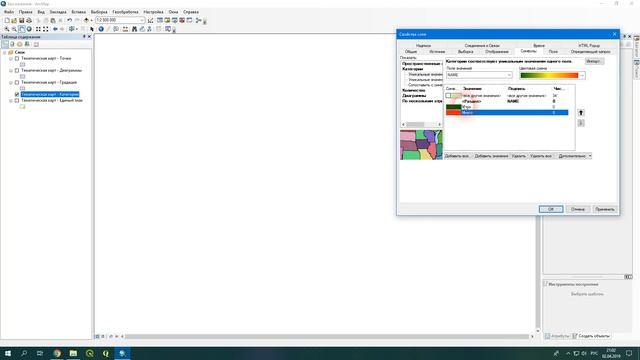
Task: Select the Select Elements arrow tool
Action: pyautogui.click(x=92, y=29)
